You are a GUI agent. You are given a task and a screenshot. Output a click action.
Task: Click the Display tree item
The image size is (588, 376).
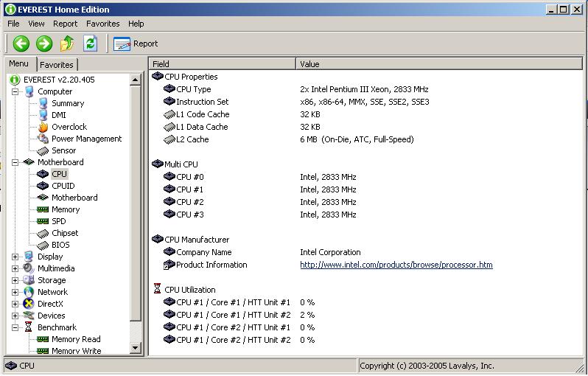click(x=50, y=257)
